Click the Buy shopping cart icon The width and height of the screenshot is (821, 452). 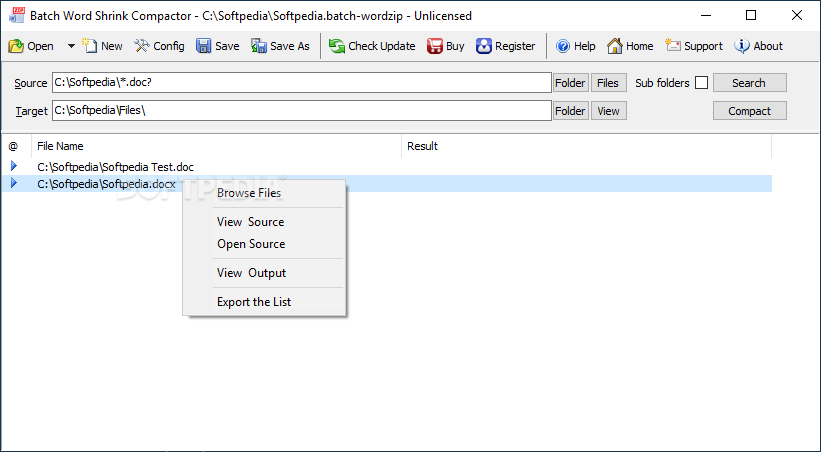click(x=435, y=46)
